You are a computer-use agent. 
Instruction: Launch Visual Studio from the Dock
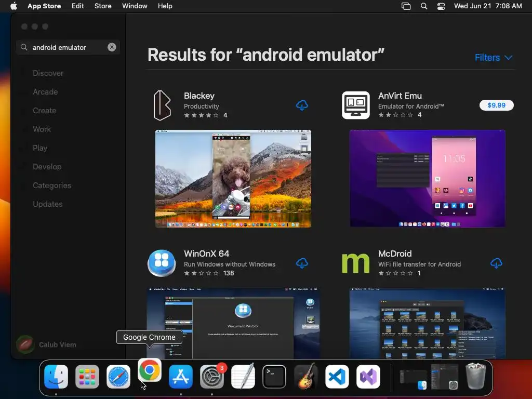pyautogui.click(x=368, y=377)
